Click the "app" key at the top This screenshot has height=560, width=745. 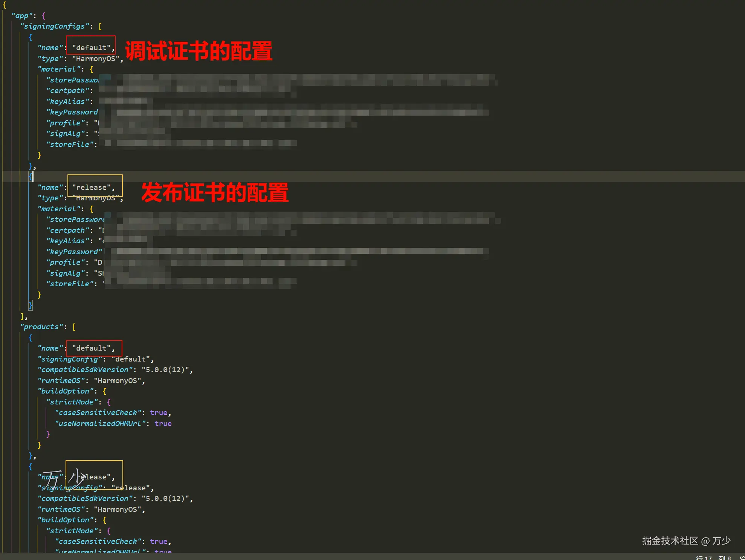(x=21, y=15)
